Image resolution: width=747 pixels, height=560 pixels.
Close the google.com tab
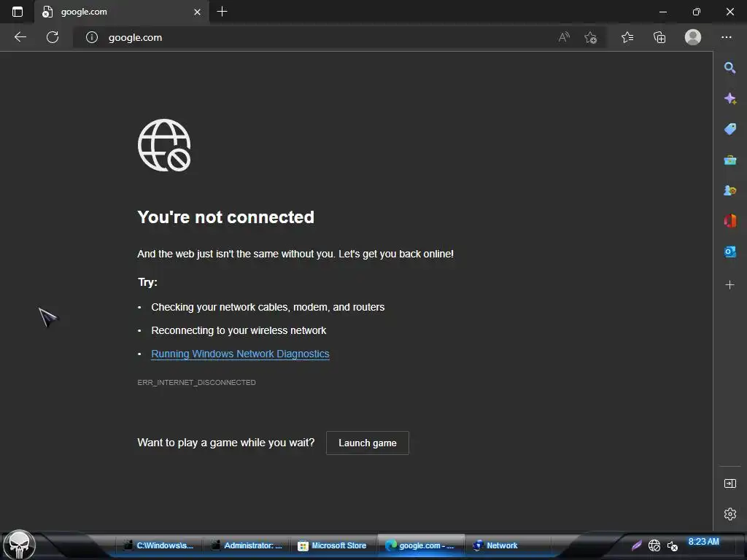(197, 12)
